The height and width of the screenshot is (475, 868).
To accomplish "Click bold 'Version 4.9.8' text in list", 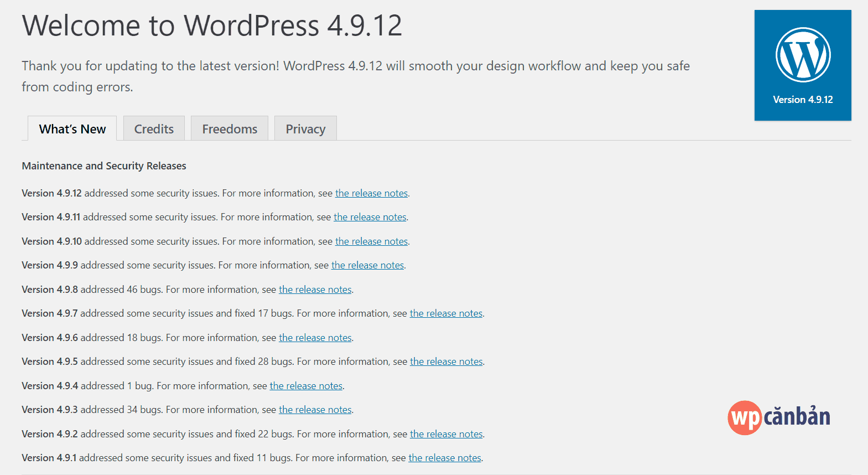I will tap(50, 290).
